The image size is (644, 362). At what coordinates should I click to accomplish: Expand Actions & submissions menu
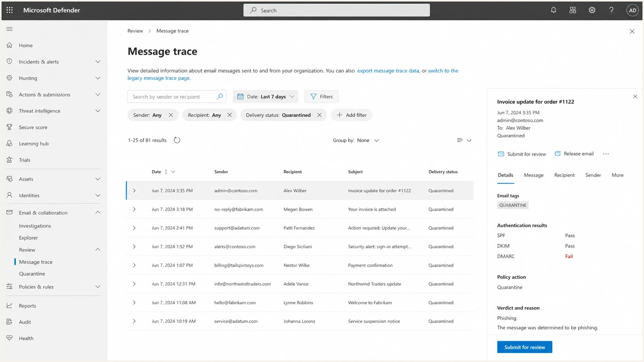point(98,95)
